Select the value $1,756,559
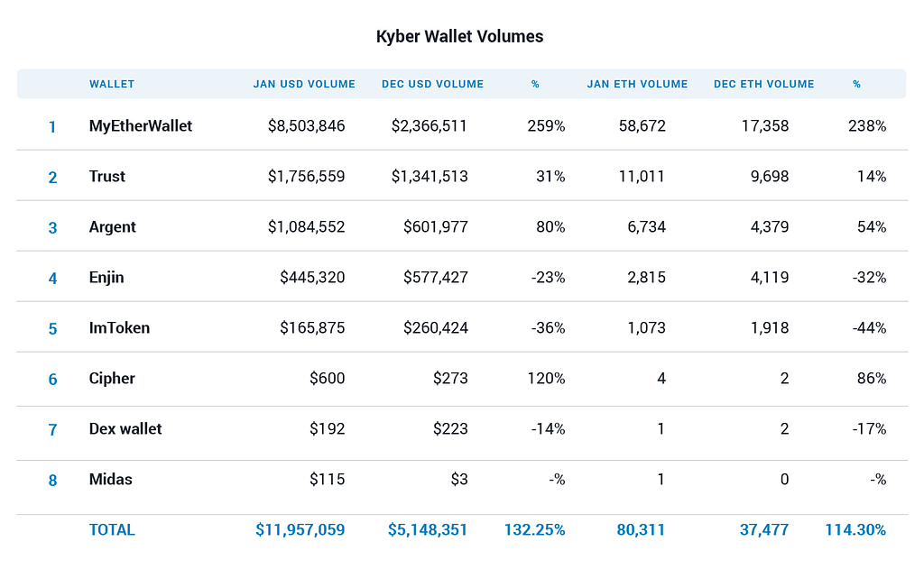924x578 pixels. [306, 177]
